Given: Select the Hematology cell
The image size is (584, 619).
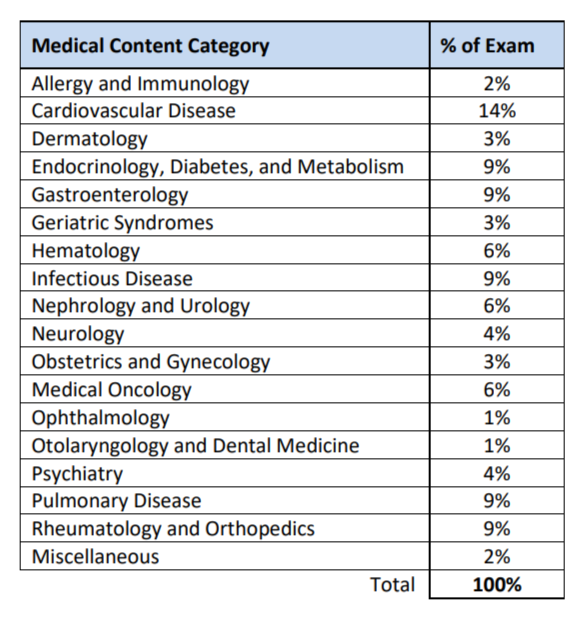Looking at the screenshot, I should coord(225,250).
